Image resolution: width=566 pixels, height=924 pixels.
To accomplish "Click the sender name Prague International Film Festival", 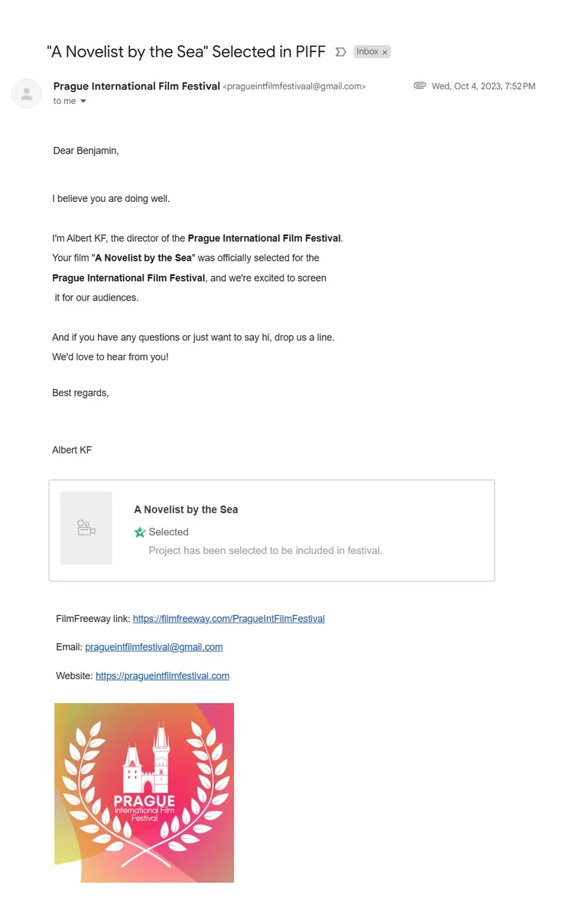I will 137,86.
